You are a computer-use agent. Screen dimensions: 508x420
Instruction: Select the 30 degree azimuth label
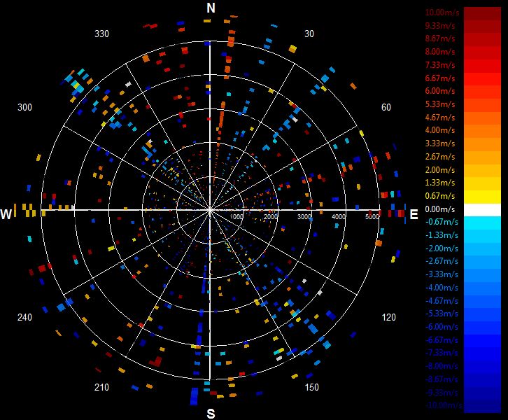[x=309, y=34]
